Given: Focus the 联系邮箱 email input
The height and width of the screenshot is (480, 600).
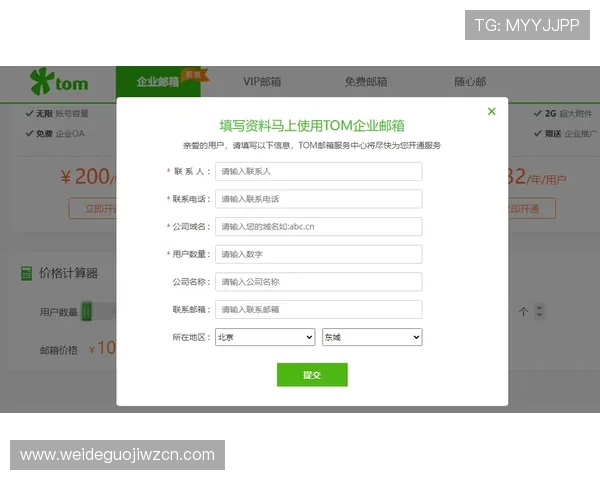Looking at the screenshot, I should 318,309.
